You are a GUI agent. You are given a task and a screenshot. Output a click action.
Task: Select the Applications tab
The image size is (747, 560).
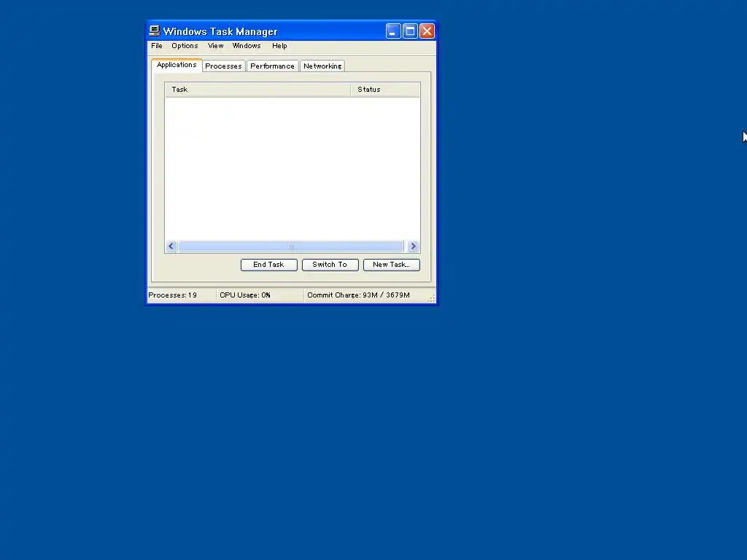coord(177,65)
